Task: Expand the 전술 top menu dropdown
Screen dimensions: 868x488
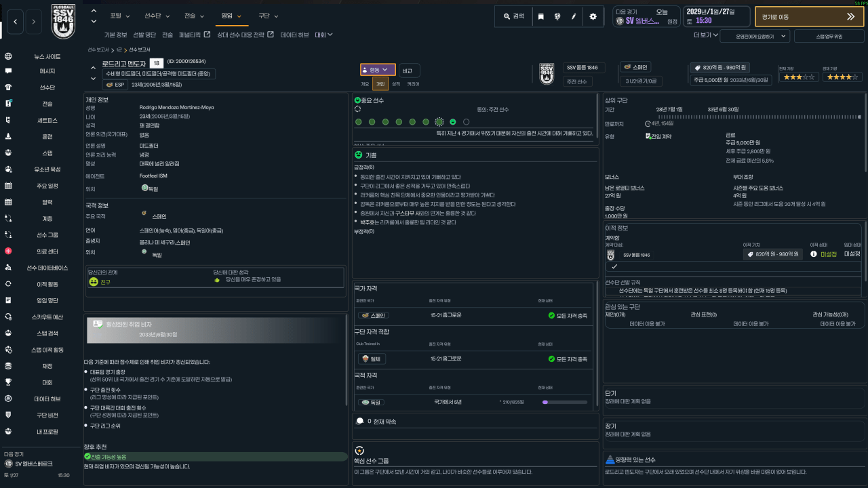Action: coord(194,15)
